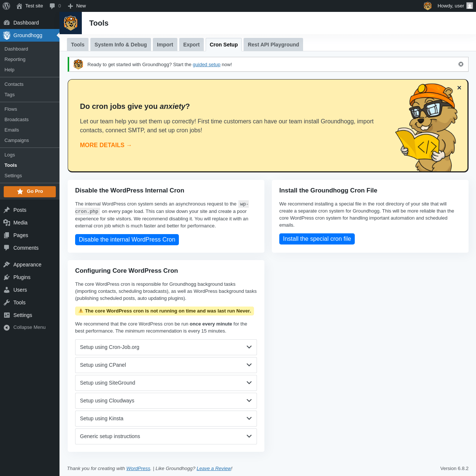Open the System Info & Debug tab
Screen dimensions: 476x476
pos(120,45)
